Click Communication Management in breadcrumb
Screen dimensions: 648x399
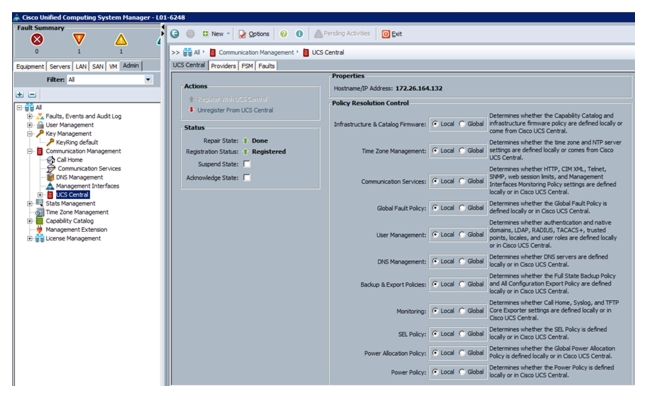256,53
